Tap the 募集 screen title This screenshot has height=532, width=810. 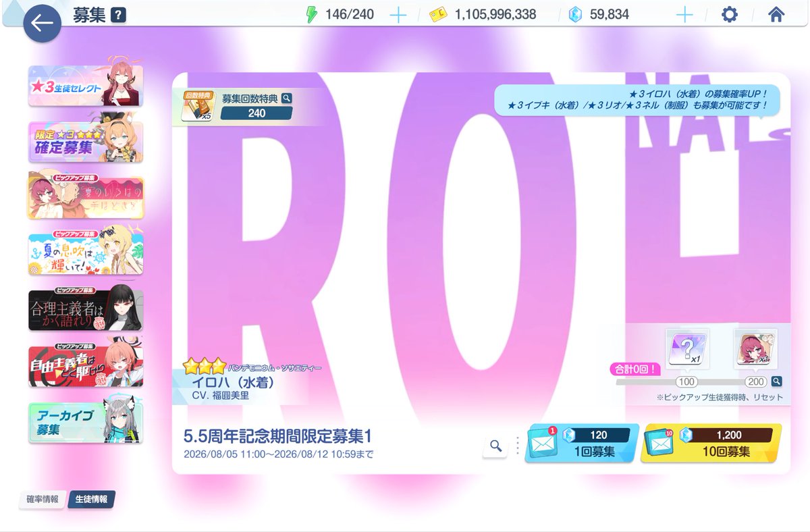tap(88, 15)
